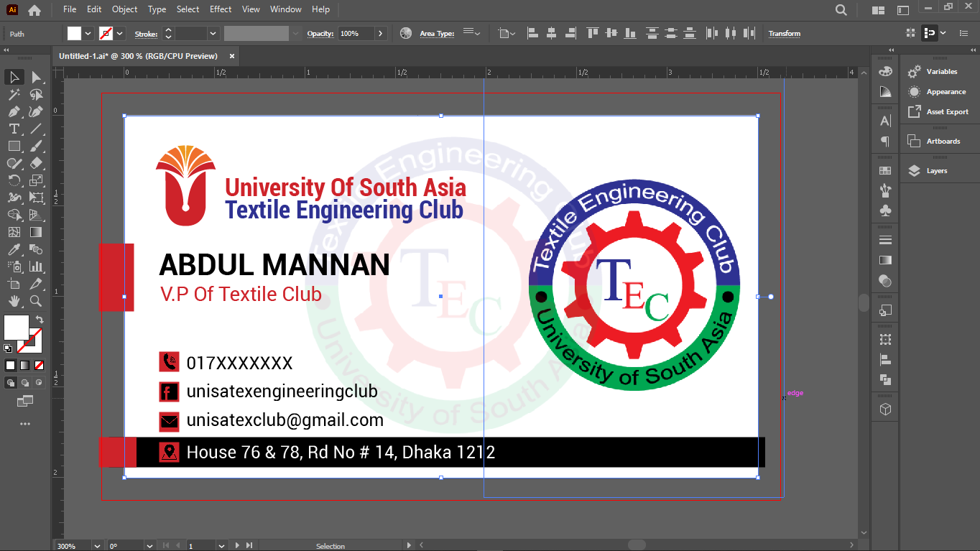Select the Direct Selection tool
The height and width of the screenshot is (551, 980).
tap(36, 77)
